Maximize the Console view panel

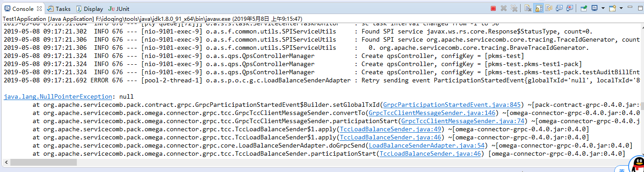pos(640,8)
